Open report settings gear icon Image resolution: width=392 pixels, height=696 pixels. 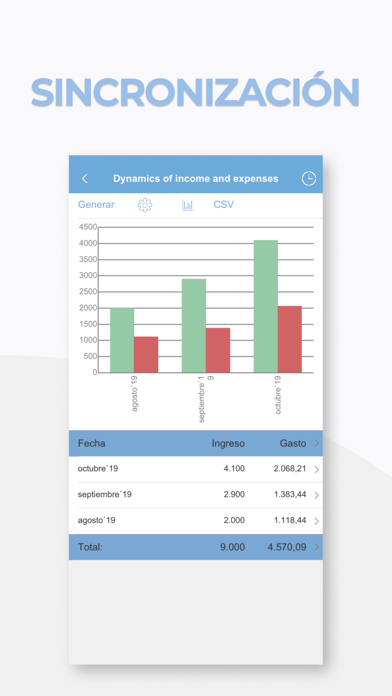[145, 205]
